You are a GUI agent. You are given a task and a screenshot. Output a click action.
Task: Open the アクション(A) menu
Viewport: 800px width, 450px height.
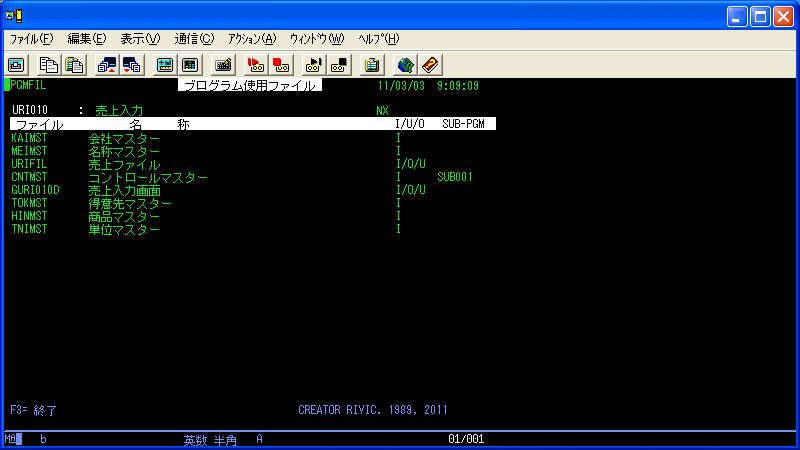point(252,39)
